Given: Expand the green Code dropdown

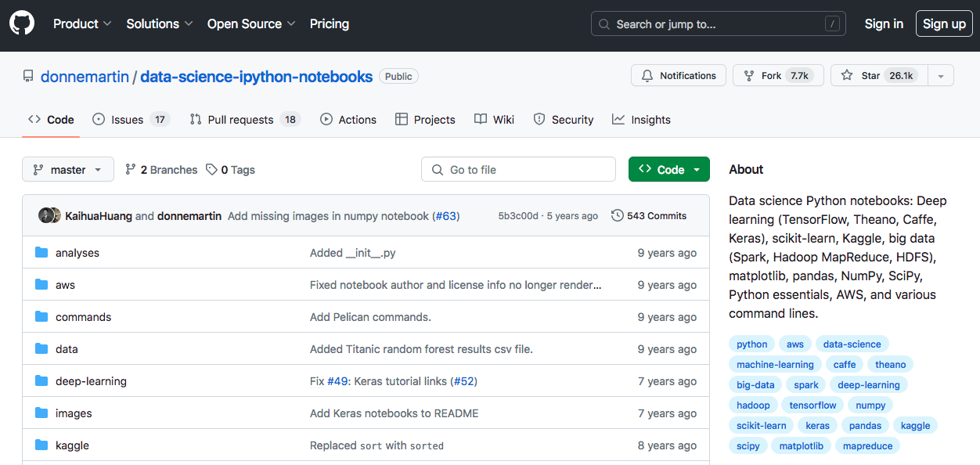Looking at the screenshot, I should (x=697, y=169).
